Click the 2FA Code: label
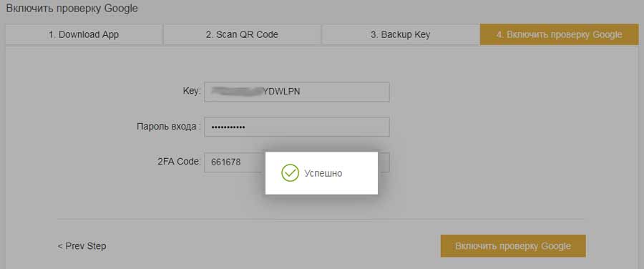 click(179, 162)
